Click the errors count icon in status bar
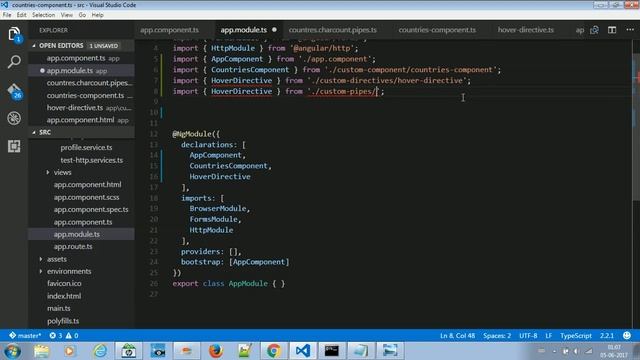The image size is (640, 360). tap(56, 336)
